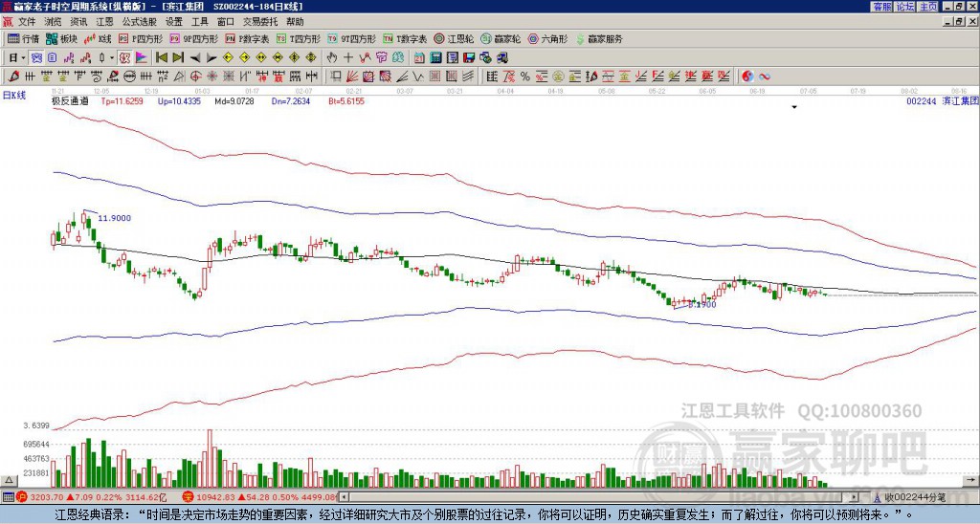Jump to the last bar icon
Image resolution: width=980 pixels, height=524 pixels.
tap(178, 58)
